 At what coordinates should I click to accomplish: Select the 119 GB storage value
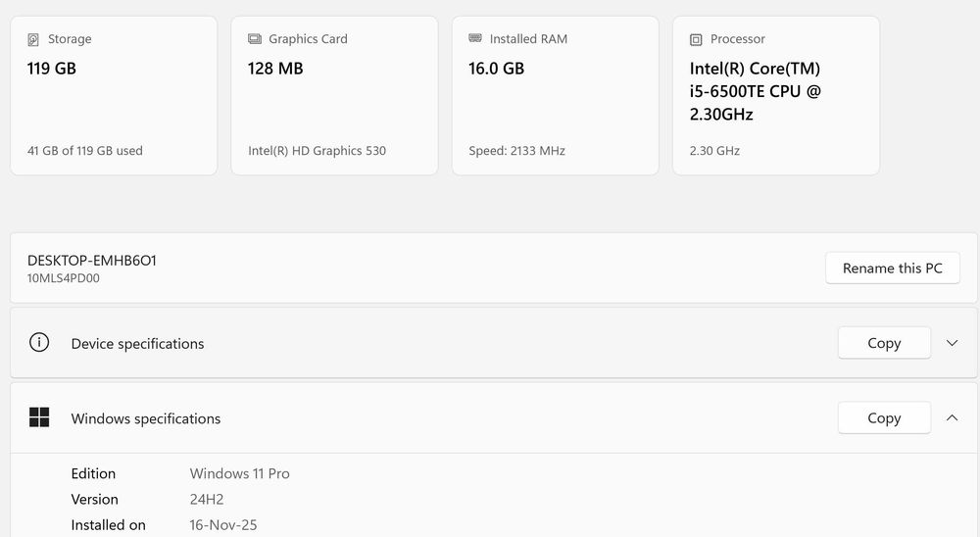[52, 69]
